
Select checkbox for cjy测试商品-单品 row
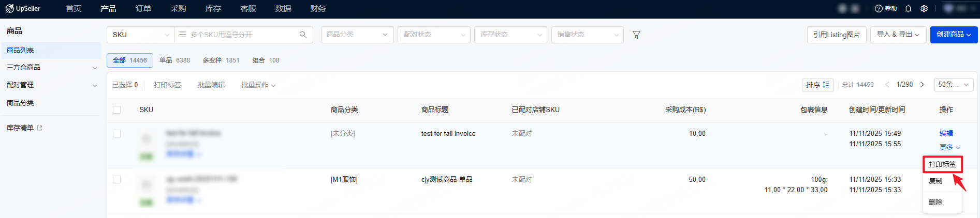click(x=117, y=179)
